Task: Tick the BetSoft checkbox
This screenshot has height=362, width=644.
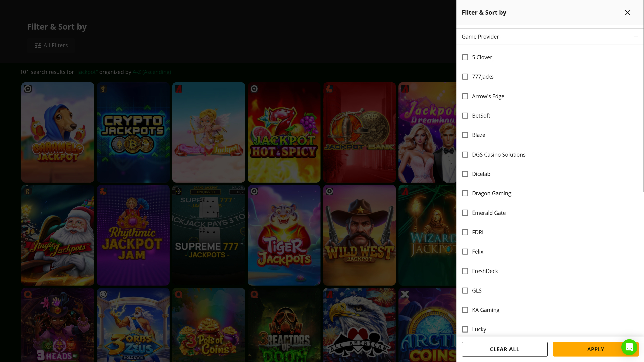Action: point(465,116)
